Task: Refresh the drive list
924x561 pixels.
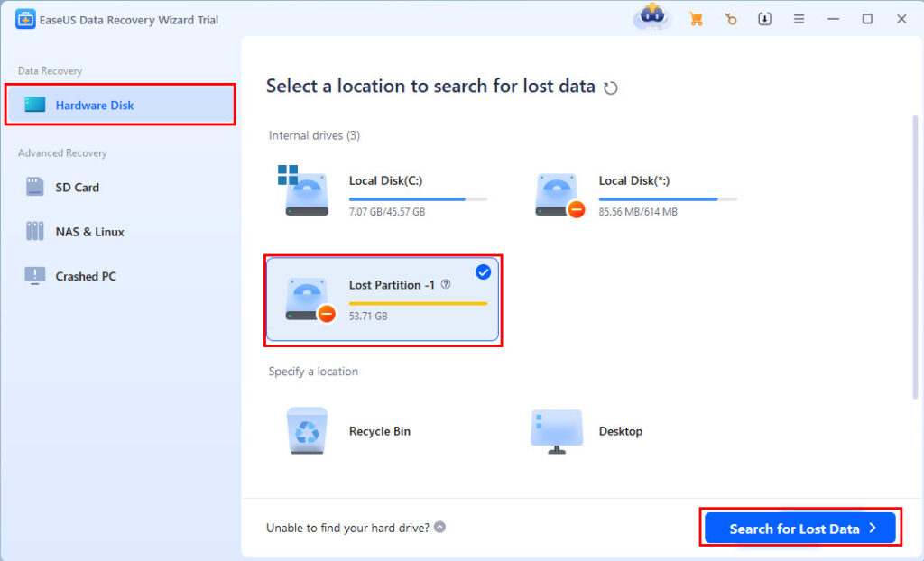Action: pos(612,87)
